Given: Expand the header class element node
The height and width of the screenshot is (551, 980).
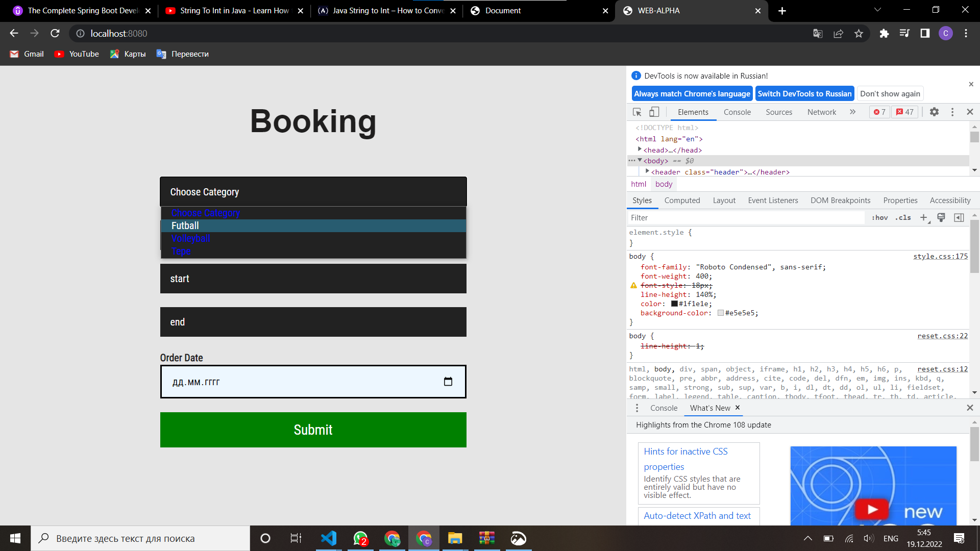Looking at the screenshot, I should [x=647, y=171].
